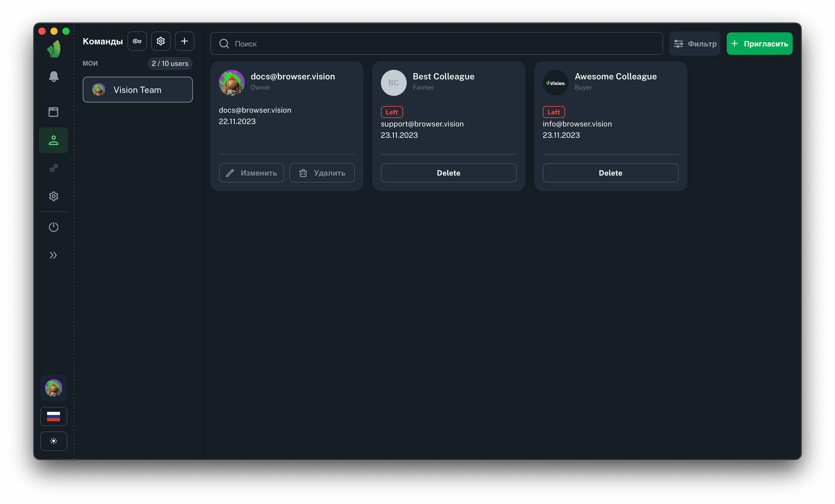This screenshot has width=835, height=504.
Task: Click the magnifier icon in search bar
Action: 224,44
